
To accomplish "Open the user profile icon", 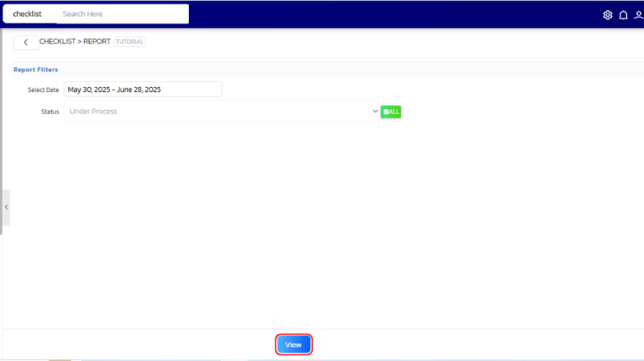I will tap(638, 15).
